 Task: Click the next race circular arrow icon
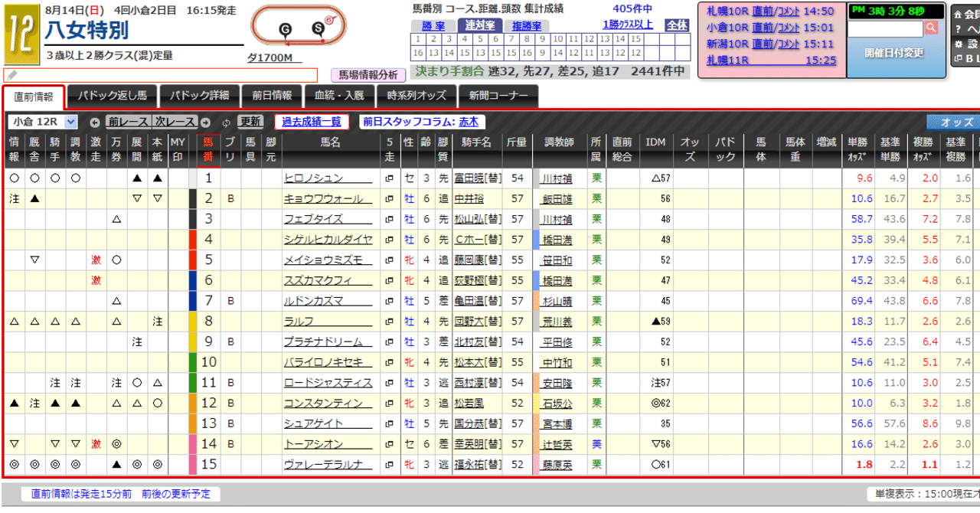pos(206,123)
